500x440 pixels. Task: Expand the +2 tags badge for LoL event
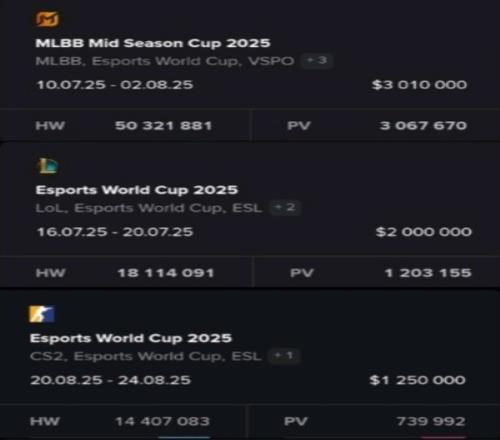285,208
